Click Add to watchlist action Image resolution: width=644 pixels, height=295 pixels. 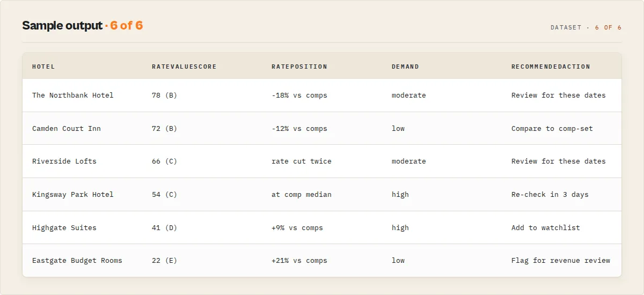pyautogui.click(x=546, y=228)
